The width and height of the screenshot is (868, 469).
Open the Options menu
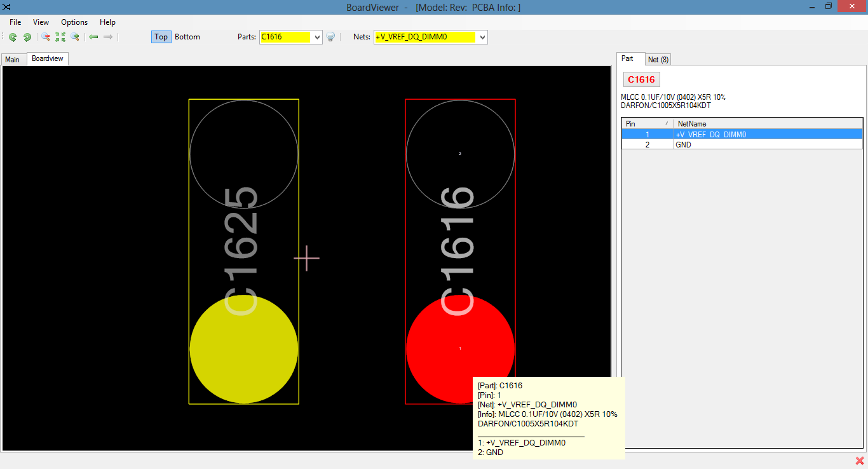coord(74,22)
